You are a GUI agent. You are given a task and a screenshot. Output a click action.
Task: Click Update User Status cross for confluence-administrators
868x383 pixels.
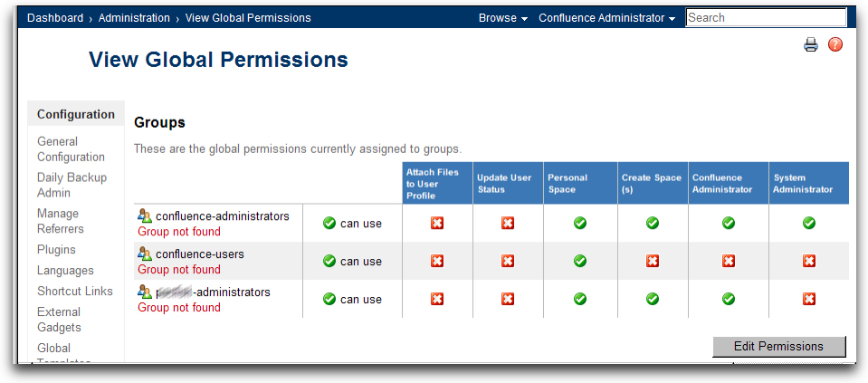(508, 223)
